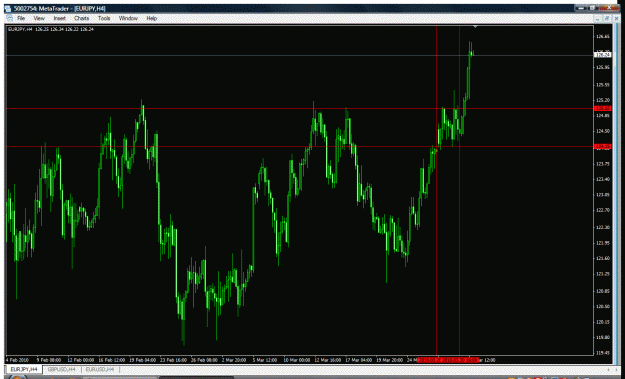Image resolution: width=625 pixels, height=379 pixels.
Task: Switch to the EURUSD,H4 chart tab
Action: click(100, 369)
